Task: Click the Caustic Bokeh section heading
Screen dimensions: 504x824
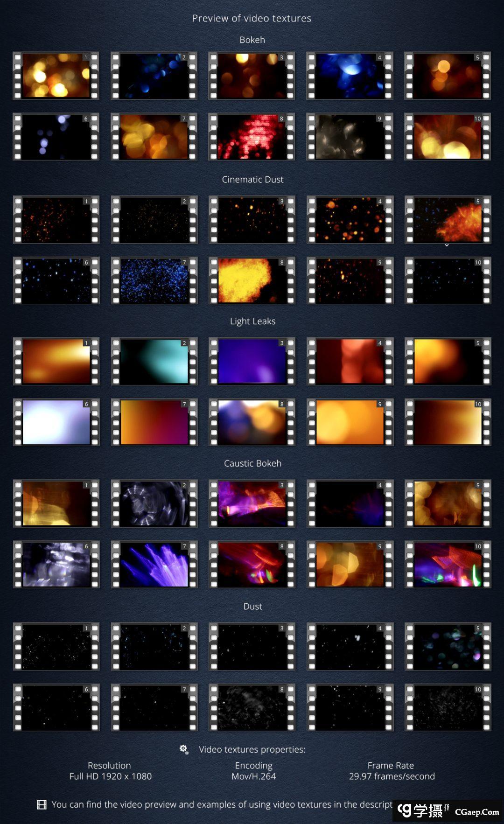Action: pyautogui.click(x=252, y=463)
